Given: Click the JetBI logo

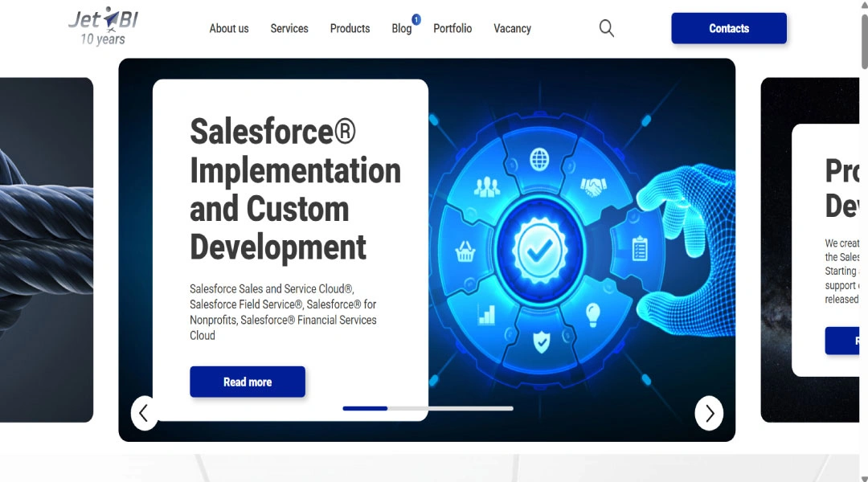Looking at the screenshot, I should pos(104,27).
